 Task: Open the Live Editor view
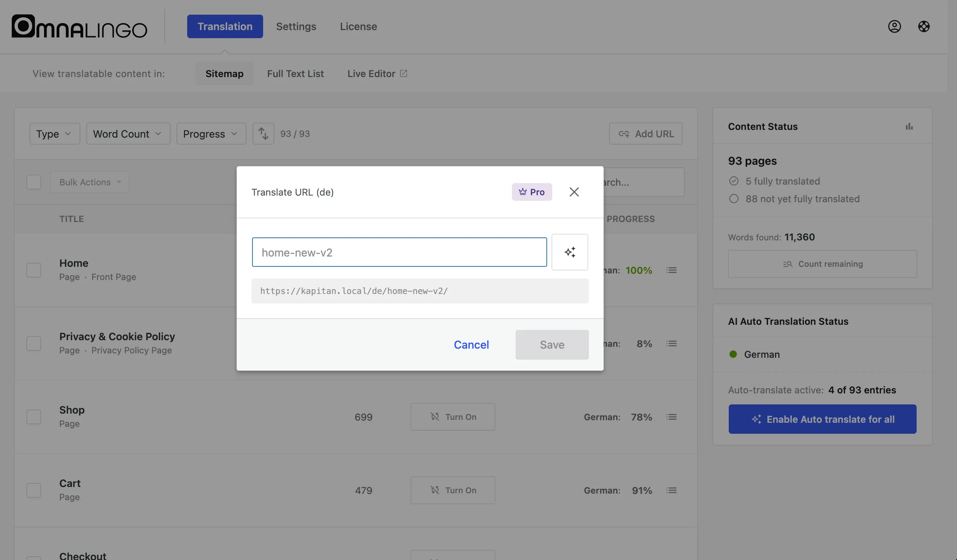(377, 73)
